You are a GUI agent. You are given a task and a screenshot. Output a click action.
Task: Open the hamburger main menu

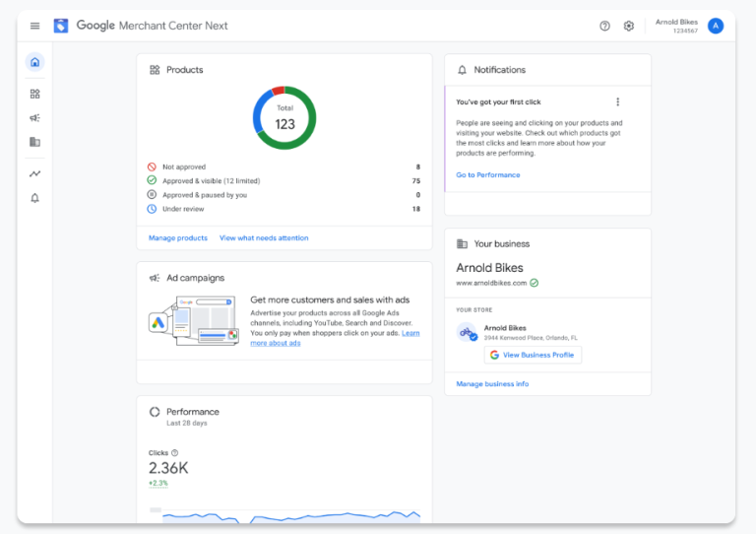(x=34, y=26)
